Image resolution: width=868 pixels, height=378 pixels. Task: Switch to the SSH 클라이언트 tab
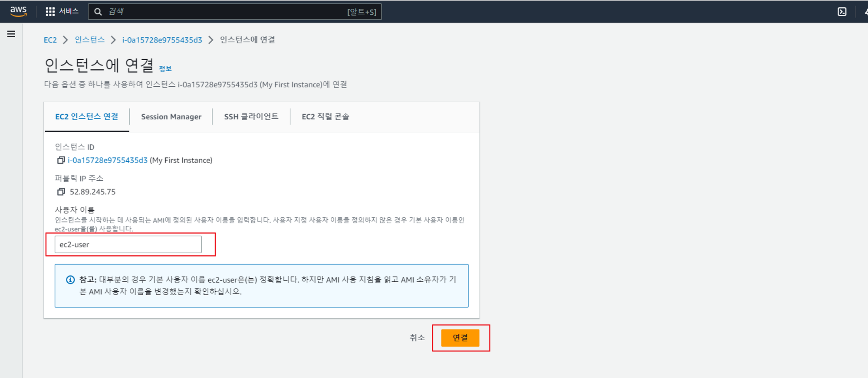tap(251, 117)
